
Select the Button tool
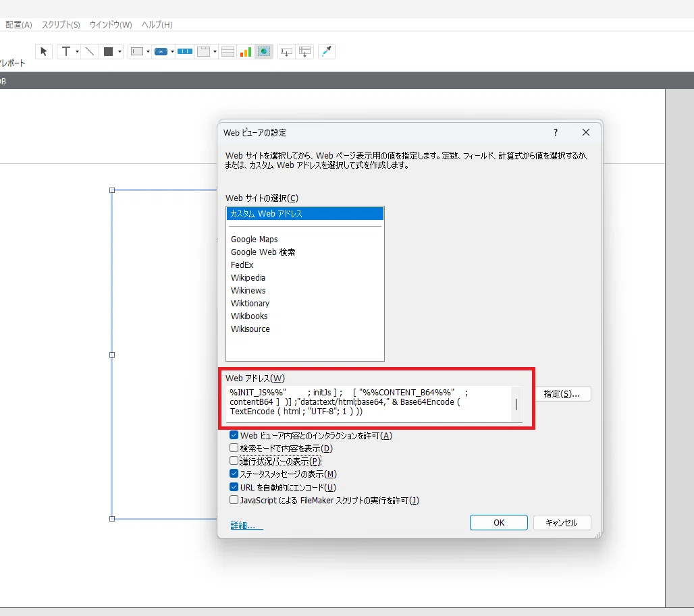click(161, 52)
